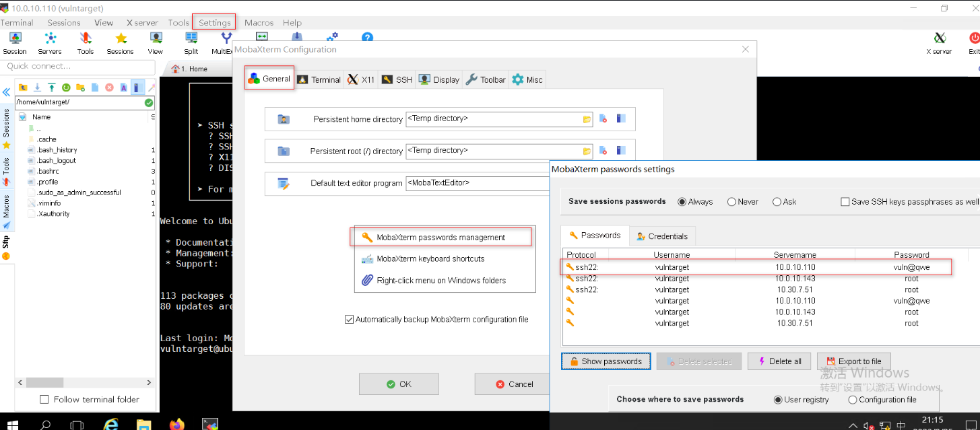Image resolution: width=980 pixels, height=430 pixels.
Task: Select the .Xauthority file
Action: tap(54, 214)
